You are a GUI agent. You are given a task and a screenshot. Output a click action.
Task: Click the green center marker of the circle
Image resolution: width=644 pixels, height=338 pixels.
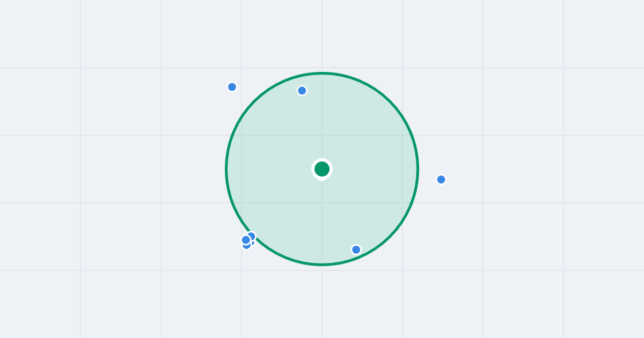tap(322, 169)
